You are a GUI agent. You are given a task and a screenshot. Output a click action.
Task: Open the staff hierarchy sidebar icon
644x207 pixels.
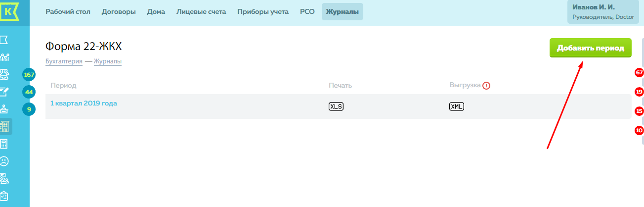pos(4,179)
